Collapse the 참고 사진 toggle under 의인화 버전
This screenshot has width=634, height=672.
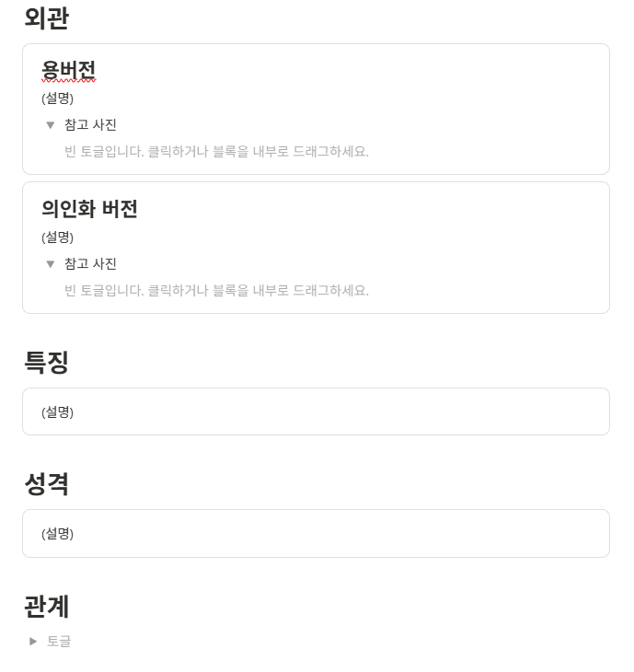51,264
